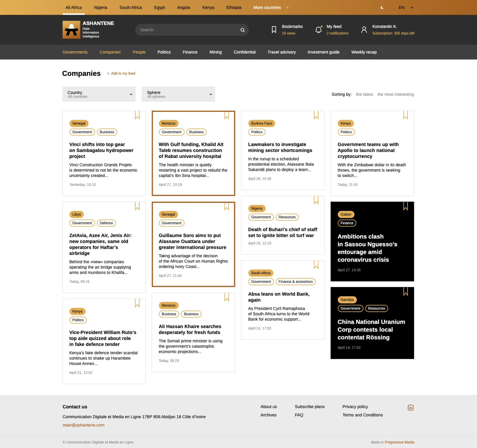The width and height of the screenshot is (477, 448).
Task: Open the Governments section
Action: [x=75, y=52]
